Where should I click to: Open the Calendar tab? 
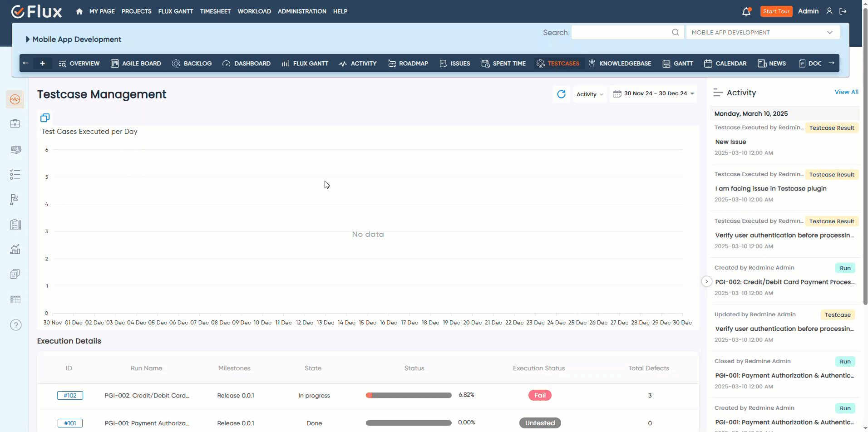coord(725,64)
